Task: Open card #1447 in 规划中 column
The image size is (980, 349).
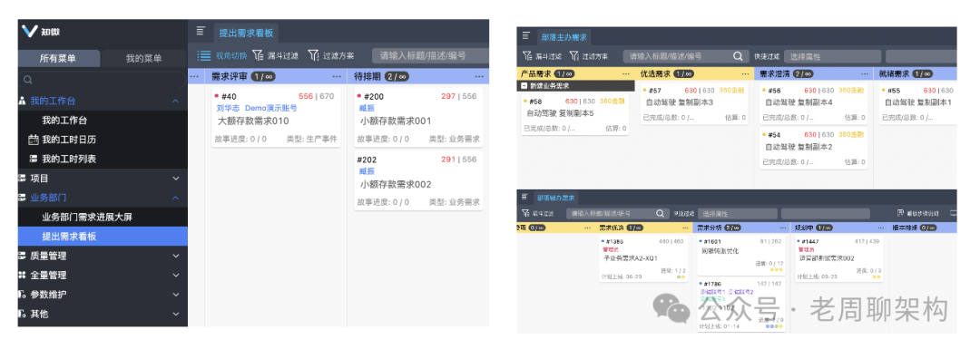Action: tap(838, 258)
